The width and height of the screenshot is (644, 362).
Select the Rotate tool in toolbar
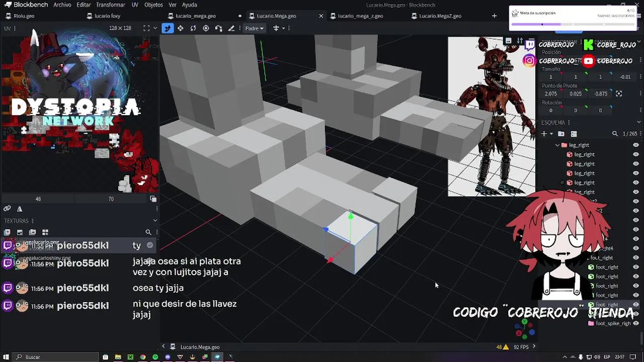(193, 28)
